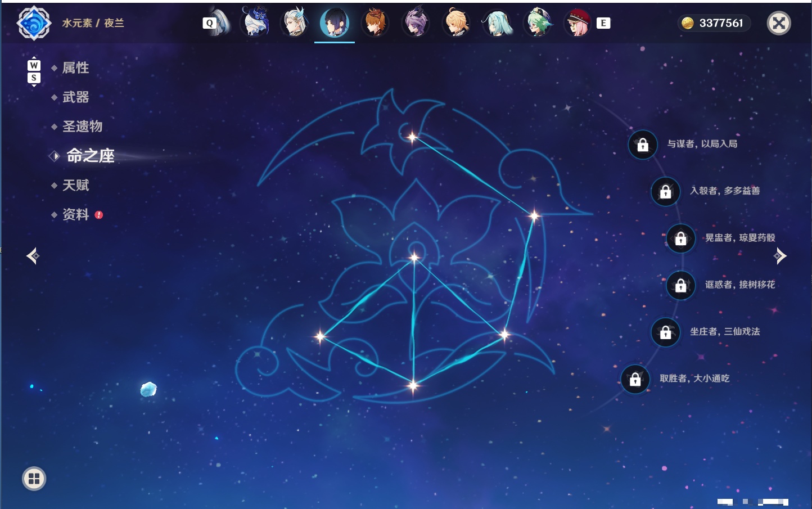Click the Mora coin balance display
This screenshot has height=509, width=812.
713,23
